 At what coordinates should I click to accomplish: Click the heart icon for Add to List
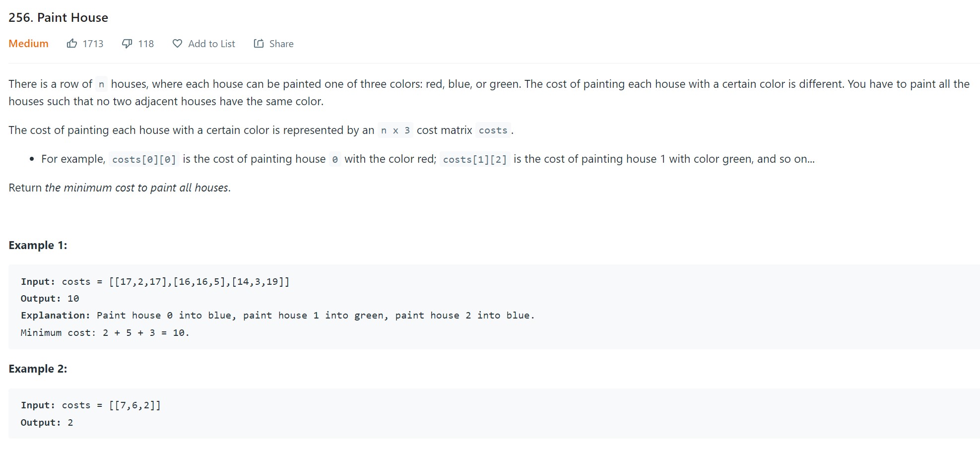[x=177, y=44]
